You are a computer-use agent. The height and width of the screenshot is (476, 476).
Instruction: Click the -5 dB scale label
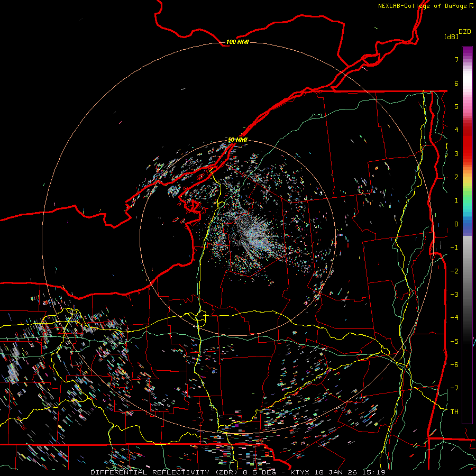click(x=454, y=342)
